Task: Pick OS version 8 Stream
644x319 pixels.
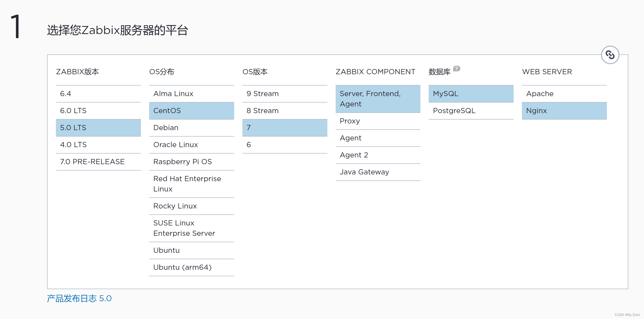Action: (x=285, y=111)
